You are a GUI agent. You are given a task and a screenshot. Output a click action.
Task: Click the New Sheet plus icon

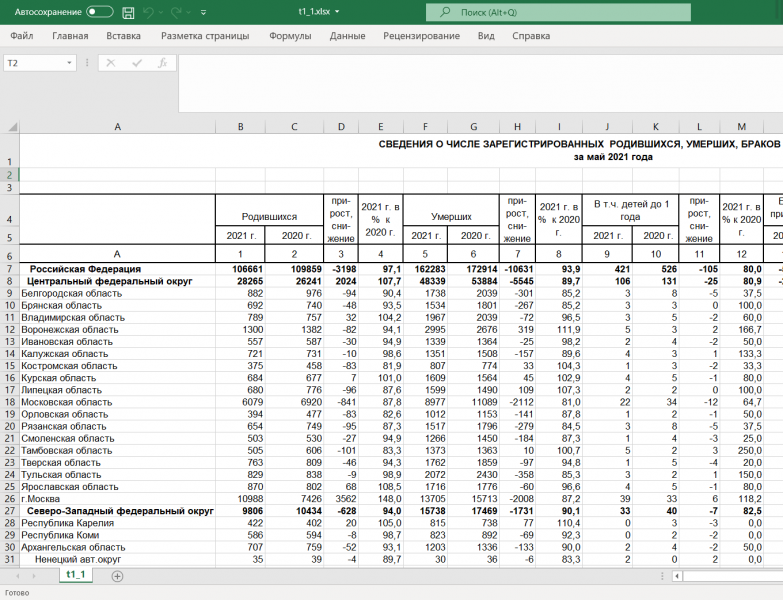pyautogui.click(x=117, y=577)
